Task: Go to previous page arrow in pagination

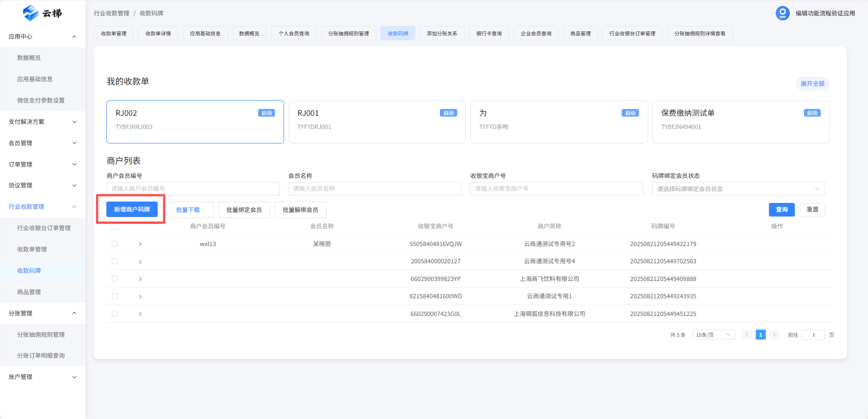Action: pos(747,335)
